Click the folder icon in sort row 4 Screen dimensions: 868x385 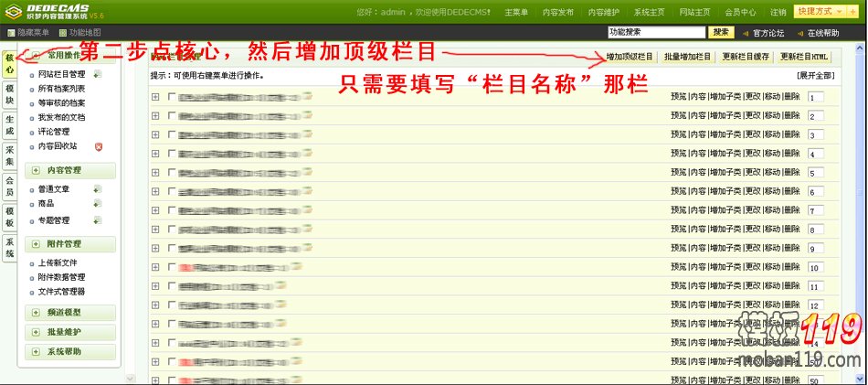tap(307, 153)
